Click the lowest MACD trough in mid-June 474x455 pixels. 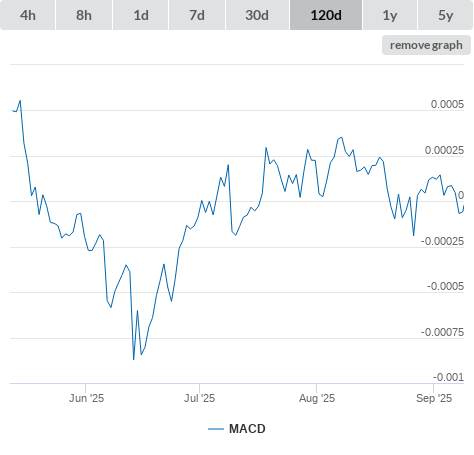tap(134, 359)
